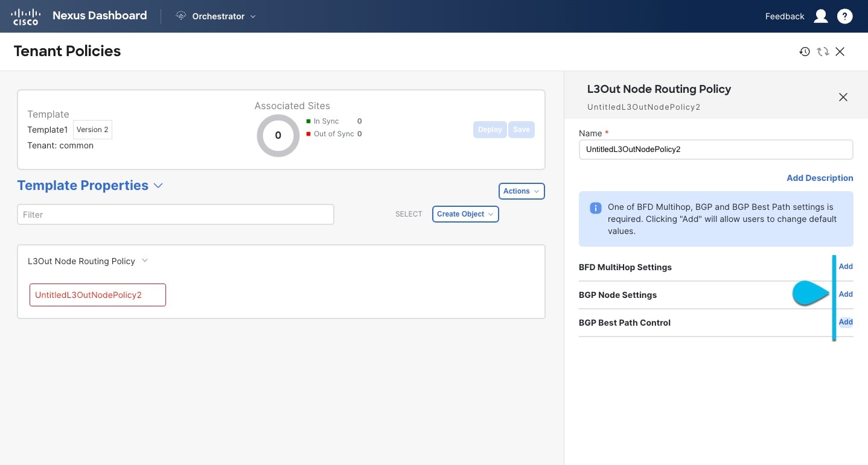Click Add Description link
This screenshot has width=868, height=465.
coord(820,178)
